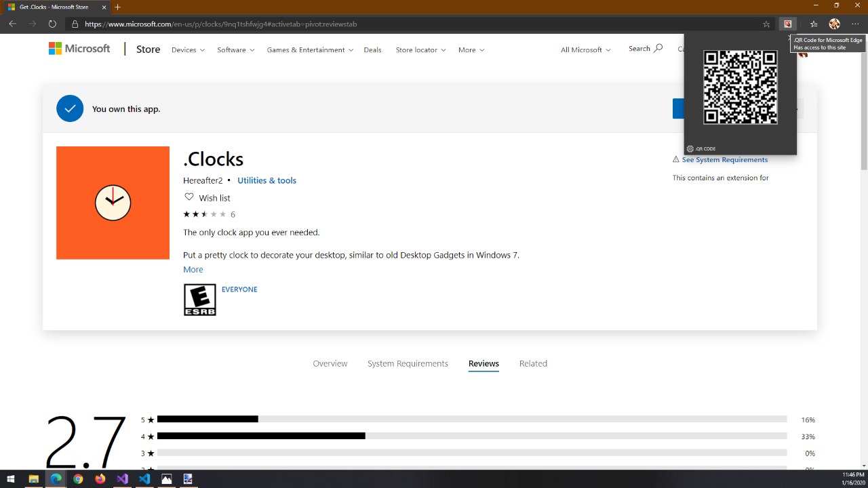
Task: Click the 5 star rating bar
Action: [x=472, y=420]
